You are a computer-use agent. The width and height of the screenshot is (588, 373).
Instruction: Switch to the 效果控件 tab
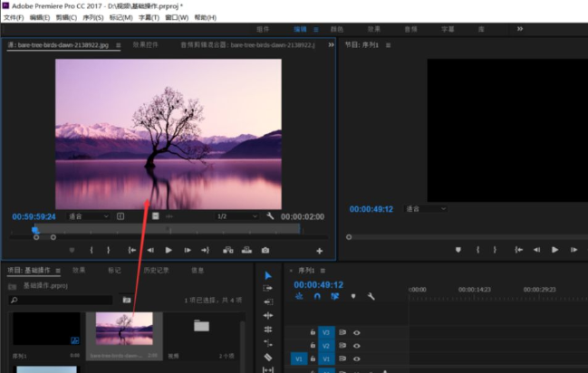146,44
